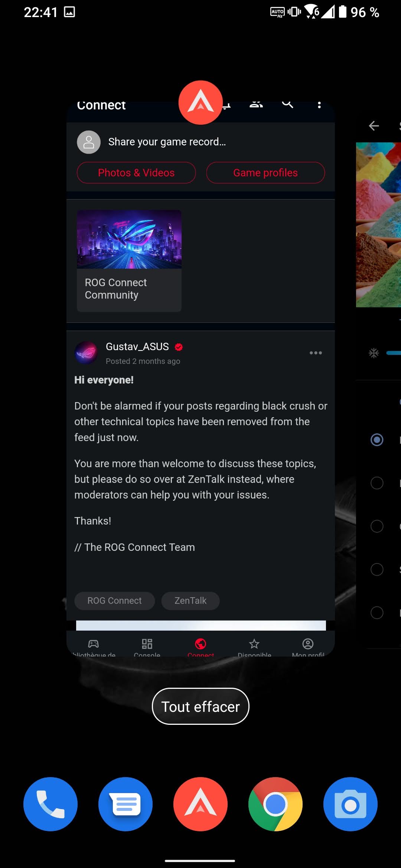Viewport: 401px width, 868px height.
Task: Open the friends icon in Connect header
Action: tap(256, 104)
